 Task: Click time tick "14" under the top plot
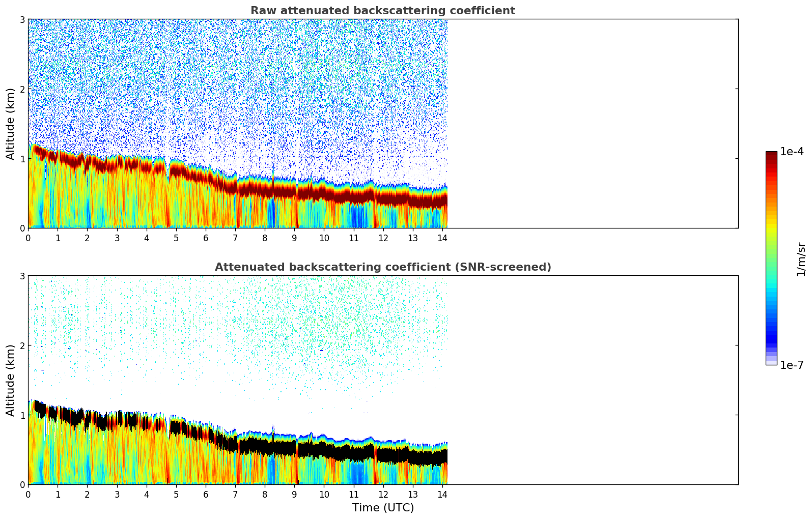coord(442,238)
